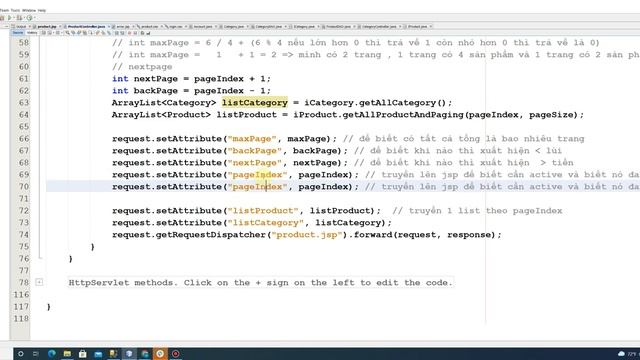The image size is (640, 360).
Task: Click the "maxPage" string on line 66
Action: (252, 139)
